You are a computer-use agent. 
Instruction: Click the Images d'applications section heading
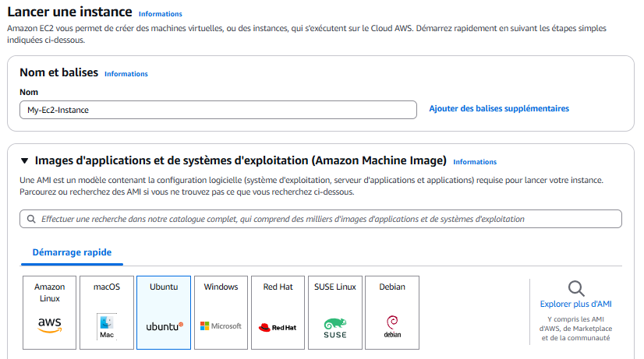[240, 160]
